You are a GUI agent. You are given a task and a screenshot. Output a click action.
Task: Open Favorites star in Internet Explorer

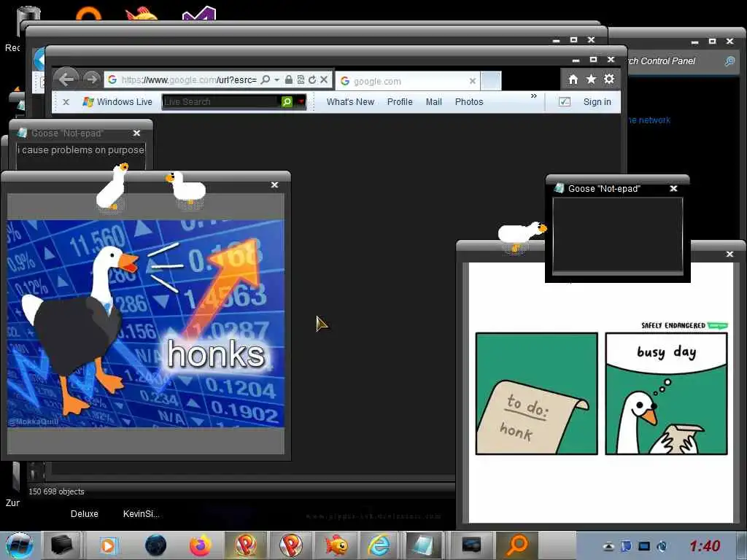pyautogui.click(x=591, y=79)
